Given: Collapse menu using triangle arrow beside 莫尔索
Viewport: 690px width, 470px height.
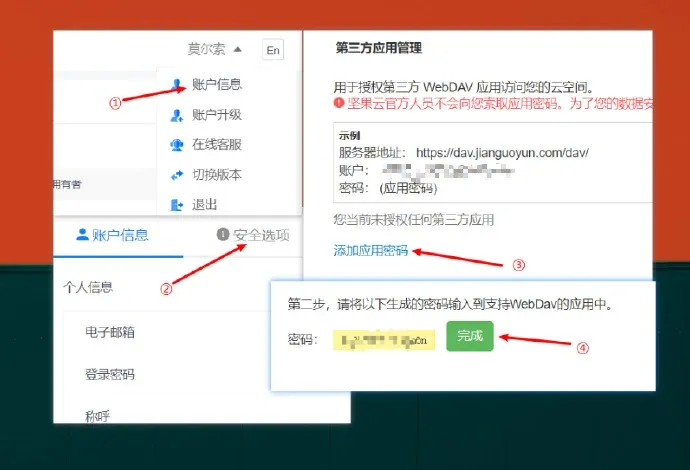Looking at the screenshot, I should click(x=237, y=49).
